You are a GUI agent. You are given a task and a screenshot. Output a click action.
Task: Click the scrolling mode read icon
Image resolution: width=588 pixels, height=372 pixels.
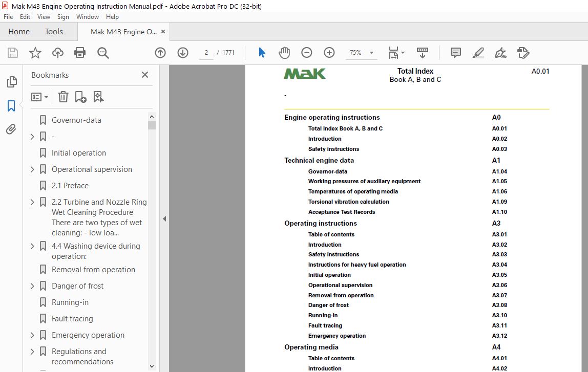(423, 53)
